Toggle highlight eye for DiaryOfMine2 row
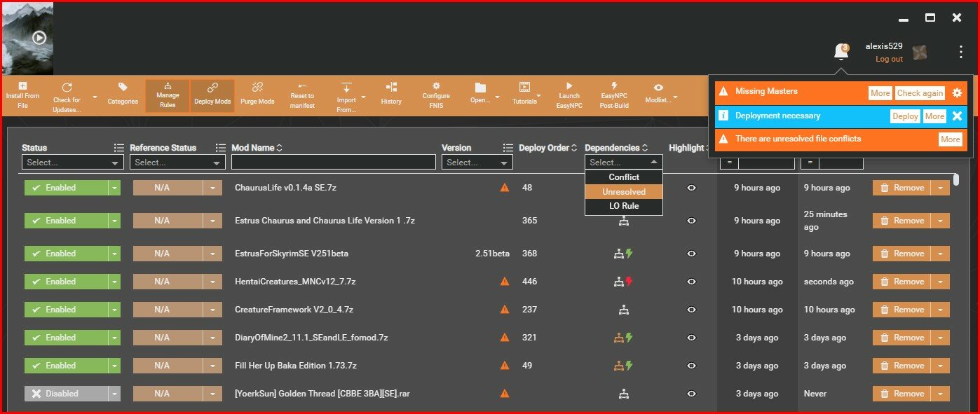Screen dimensions: 980x414 (x=691, y=338)
